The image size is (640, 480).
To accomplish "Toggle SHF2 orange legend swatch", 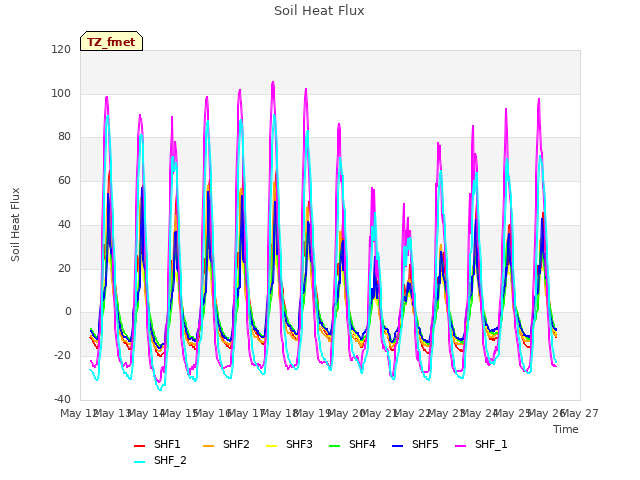I will [208, 446].
